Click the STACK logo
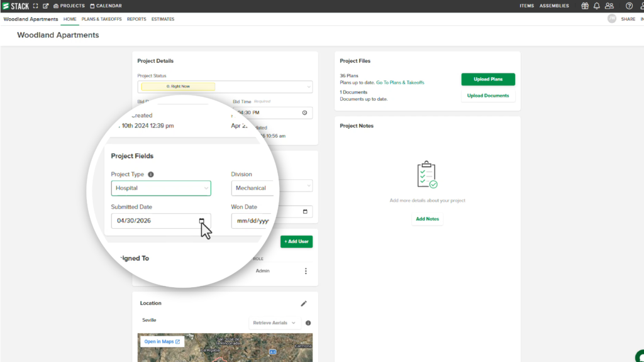The width and height of the screenshot is (644, 362). click(x=16, y=6)
